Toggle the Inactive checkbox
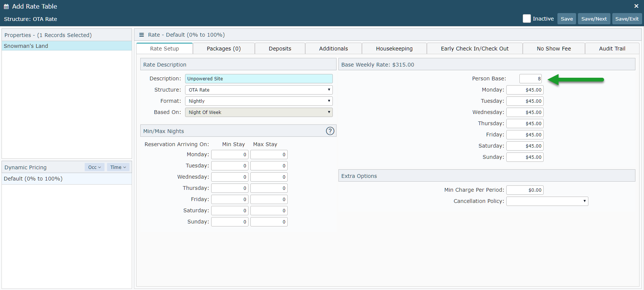The width and height of the screenshot is (644, 290). click(x=527, y=19)
